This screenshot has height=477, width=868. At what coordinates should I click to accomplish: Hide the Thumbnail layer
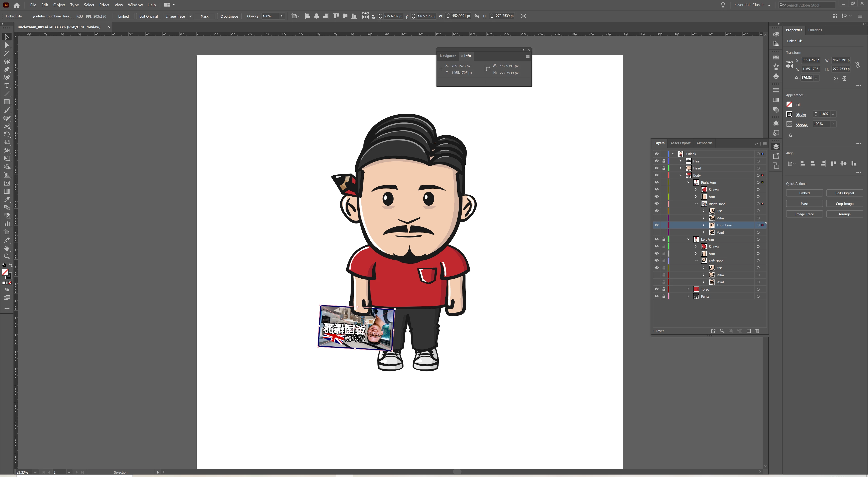(x=656, y=225)
